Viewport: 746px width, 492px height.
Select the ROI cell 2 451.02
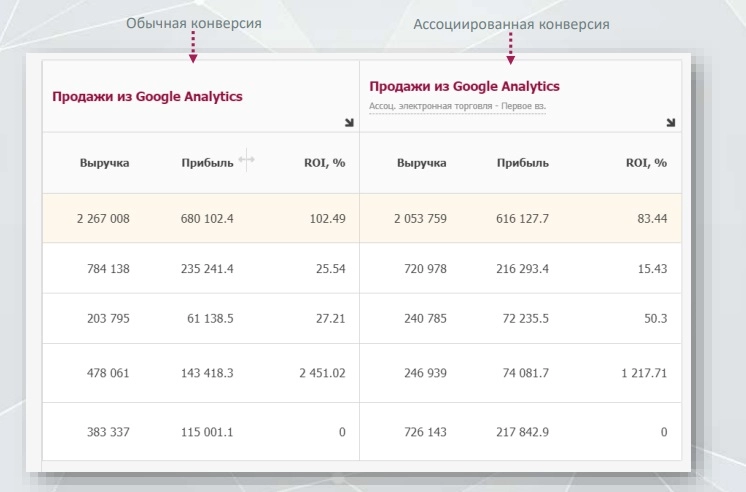point(323,373)
